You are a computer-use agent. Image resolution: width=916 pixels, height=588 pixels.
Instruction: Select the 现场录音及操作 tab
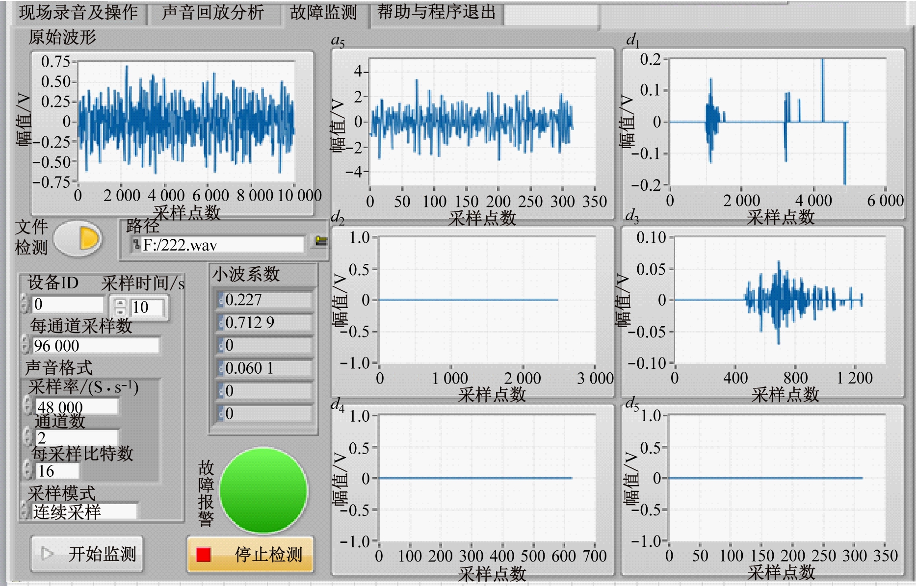(79, 12)
